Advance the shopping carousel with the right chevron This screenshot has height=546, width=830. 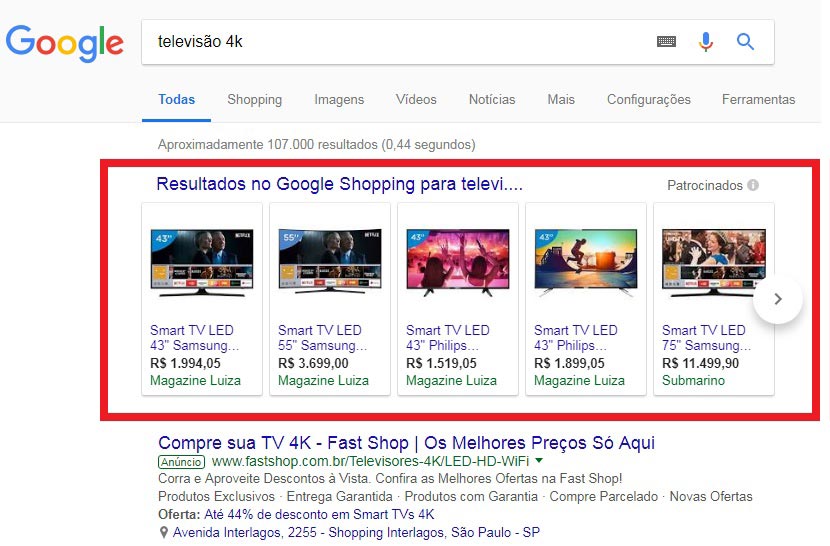(778, 299)
